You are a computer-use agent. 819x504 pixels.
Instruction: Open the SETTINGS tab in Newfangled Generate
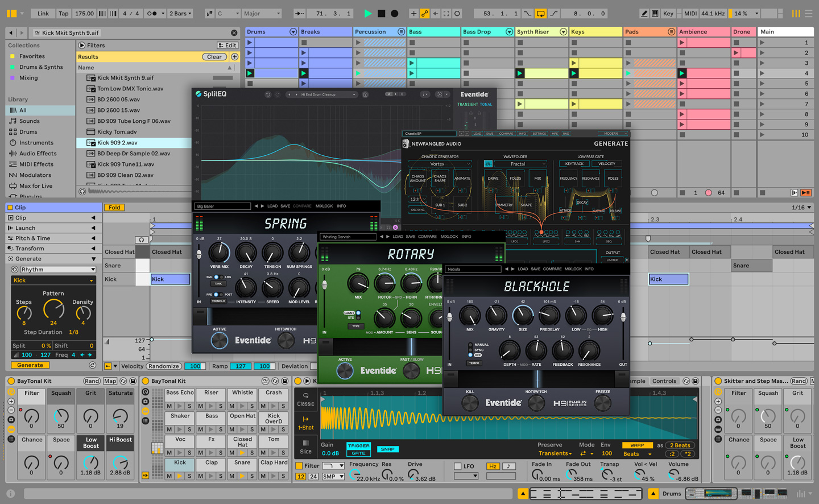pyautogui.click(x=539, y=133)
